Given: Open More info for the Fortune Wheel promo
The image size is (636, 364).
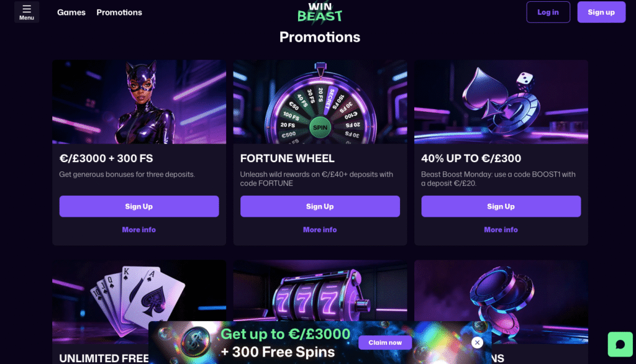Looking at the screenshot, I should [319, 229].
